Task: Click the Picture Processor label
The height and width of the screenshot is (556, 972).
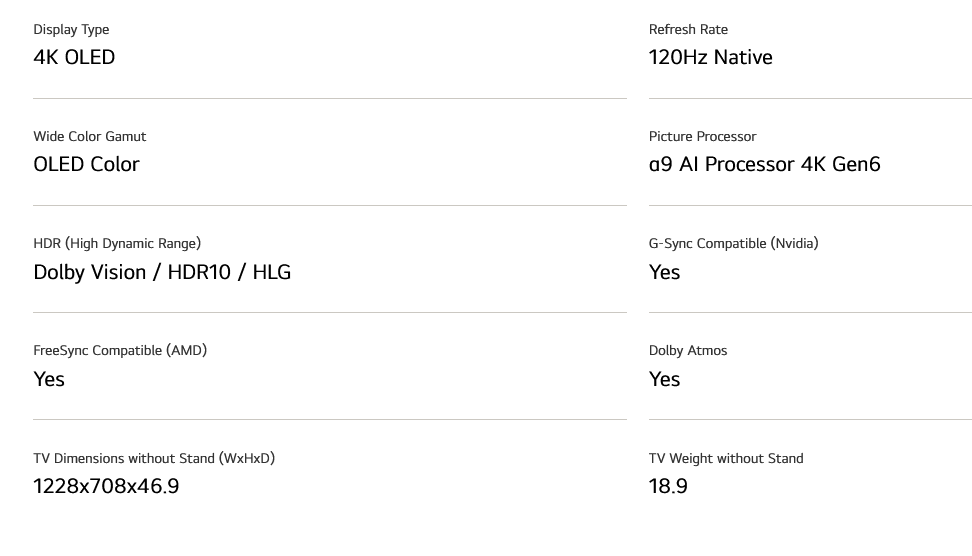Action: tap(702, 136)
